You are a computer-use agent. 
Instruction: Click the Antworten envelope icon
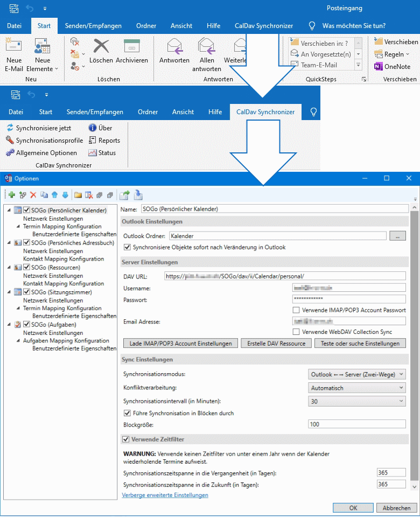(x=174, y=46)
